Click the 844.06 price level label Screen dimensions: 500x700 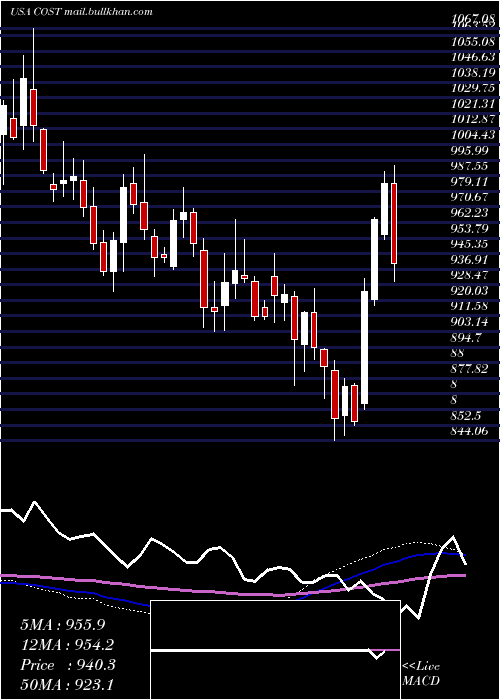pyautogui.click(x=470, y=431)
